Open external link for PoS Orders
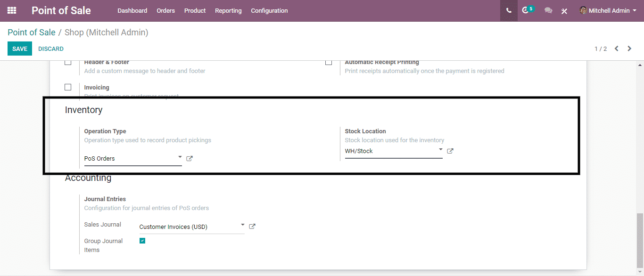 (x=190, y=159)
